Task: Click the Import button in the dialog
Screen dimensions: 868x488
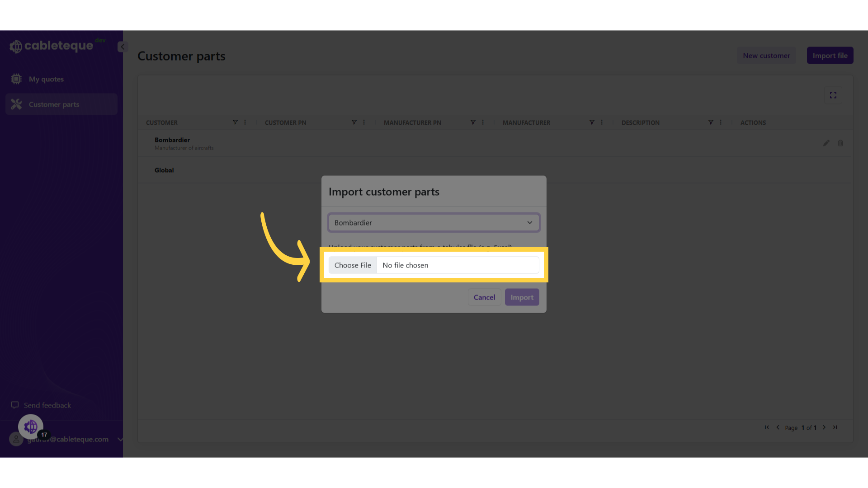Action: click(x=522, y=297)
